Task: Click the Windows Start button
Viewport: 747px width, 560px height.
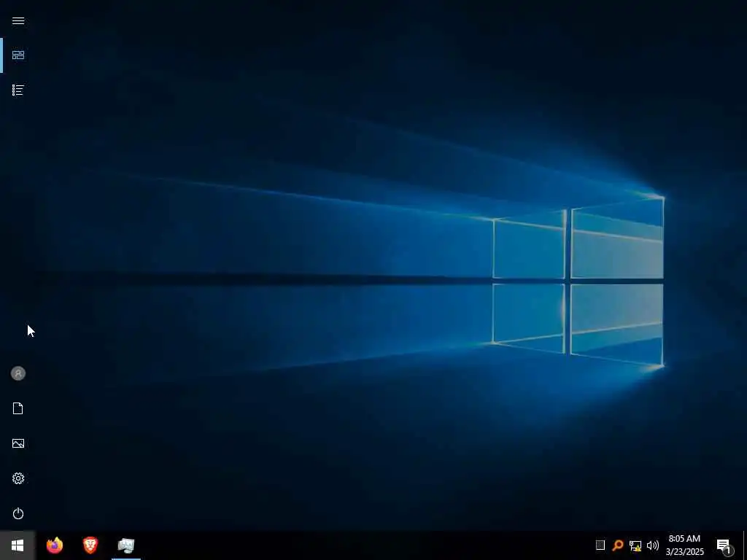Action: tap(18, 545)
